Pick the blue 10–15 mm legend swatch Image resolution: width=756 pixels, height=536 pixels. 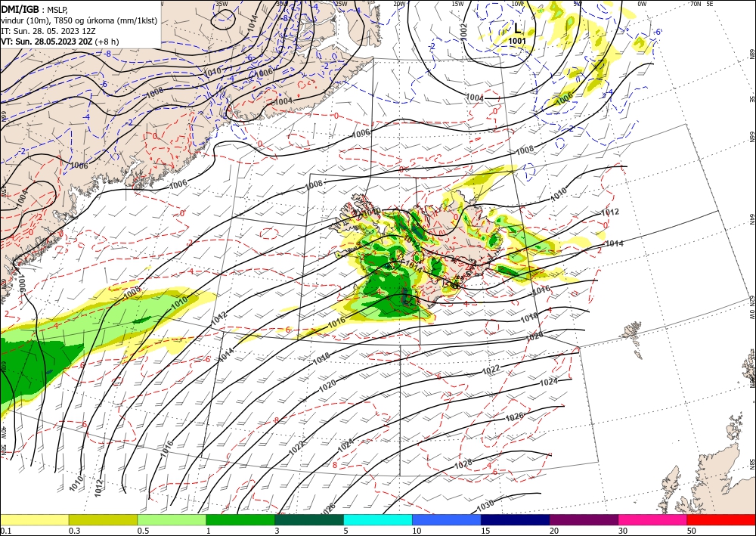[x=447, y=519]
